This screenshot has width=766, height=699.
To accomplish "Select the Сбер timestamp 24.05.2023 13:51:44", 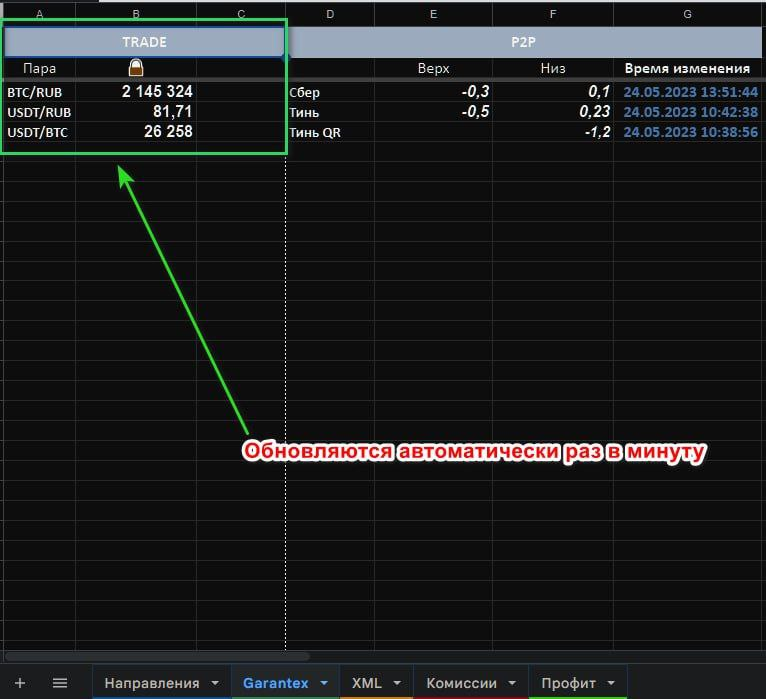I will pyautogui.click(x=690, y=92).
